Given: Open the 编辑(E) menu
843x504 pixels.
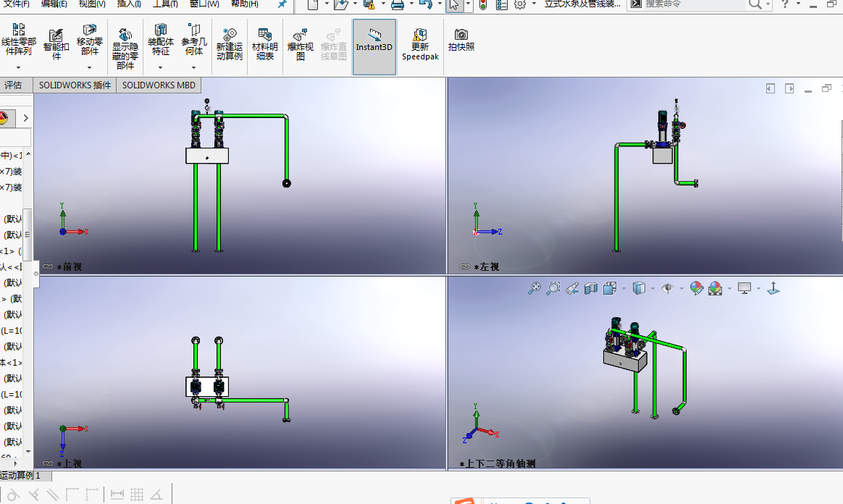Looking at the screenshot, I should pyautogui.click(x=54, y=4).
